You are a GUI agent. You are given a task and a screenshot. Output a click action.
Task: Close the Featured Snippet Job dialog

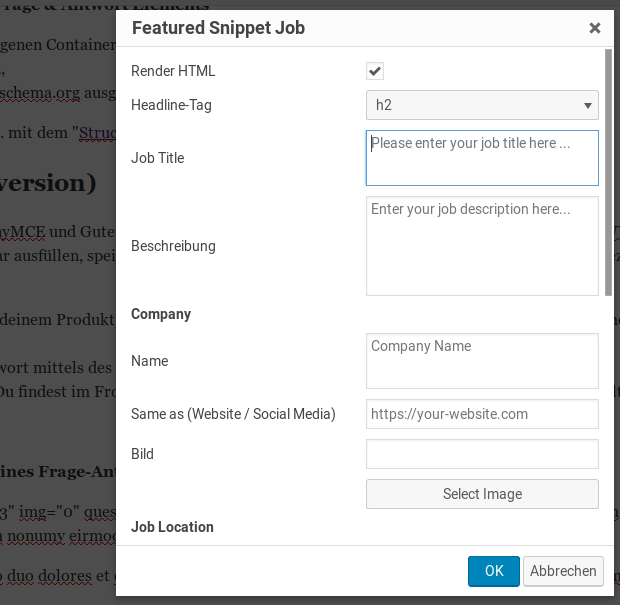coord(595,28)
